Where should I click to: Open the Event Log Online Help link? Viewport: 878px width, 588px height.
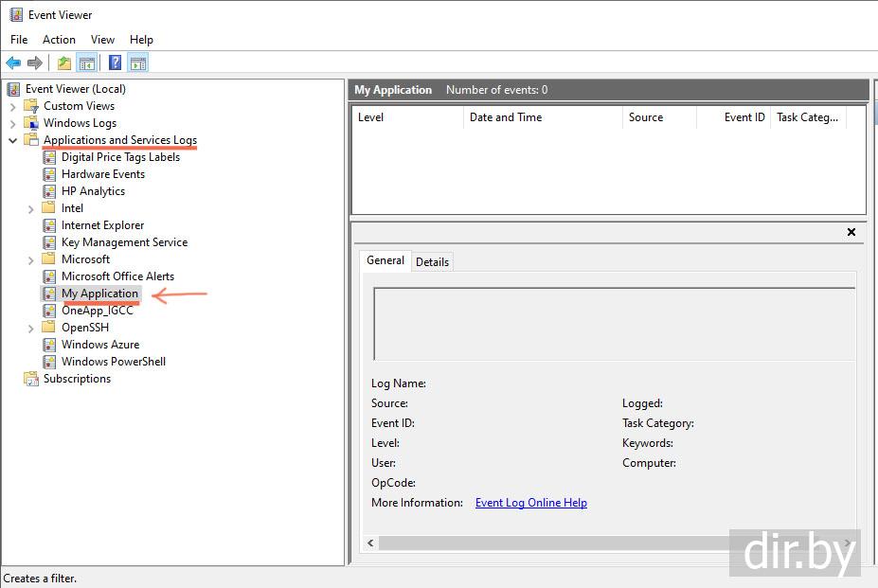pyautogui.click(x=530, y=503)
